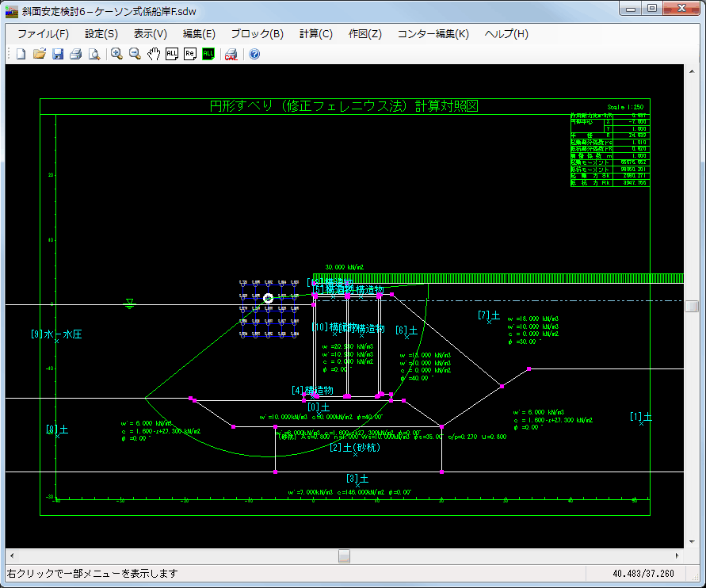Open the 編集(E) menu

click(x=199, y=34)
